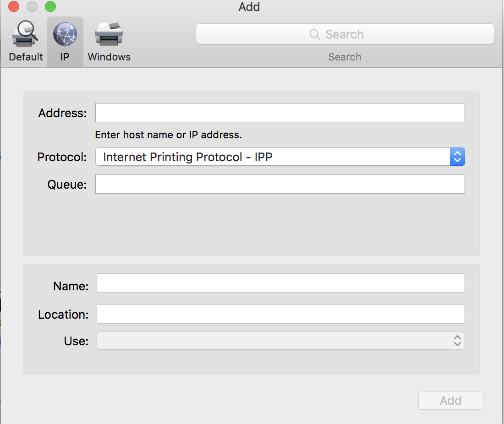
Task: Select the Name text field
Action: click(279, 283)
